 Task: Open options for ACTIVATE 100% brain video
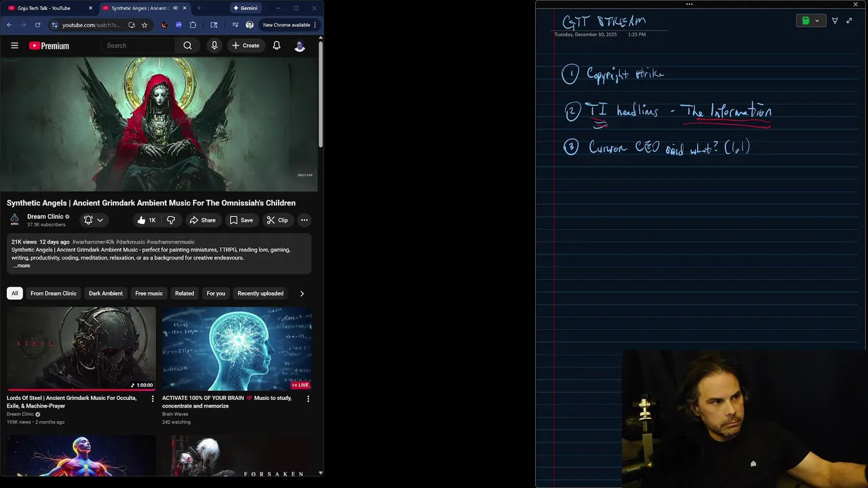click(x=308, y=399)
